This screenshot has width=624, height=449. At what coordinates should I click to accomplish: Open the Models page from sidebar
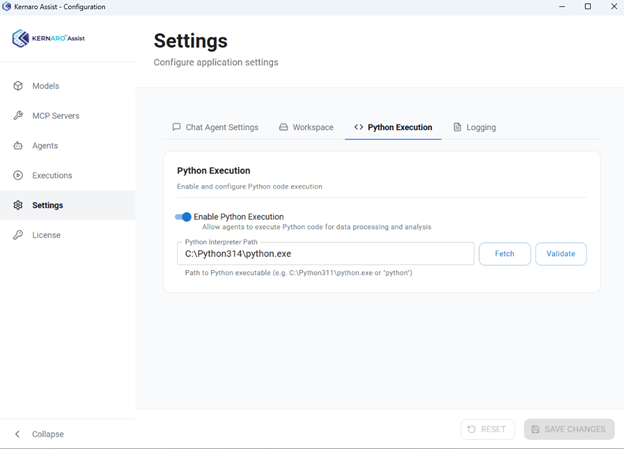tap(46, 86)
